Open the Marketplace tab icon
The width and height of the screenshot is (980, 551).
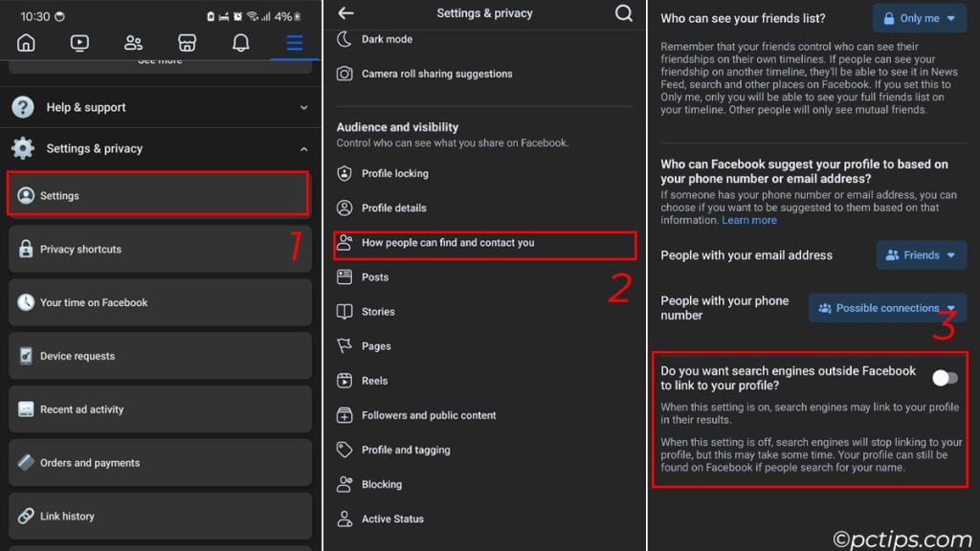coord(187,42)
